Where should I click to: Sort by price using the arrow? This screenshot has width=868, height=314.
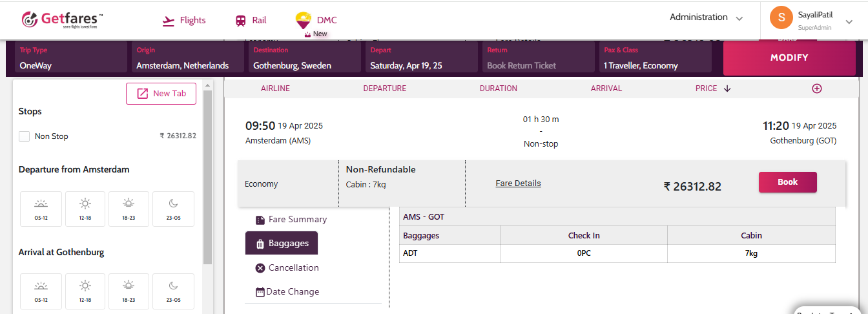[727, 89]
